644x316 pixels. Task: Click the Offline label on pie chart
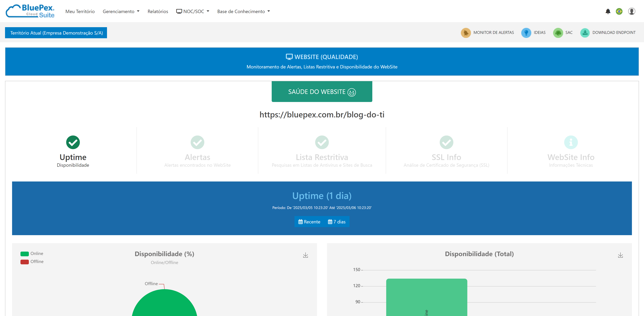pyautogui.click(x=151, y=284)
